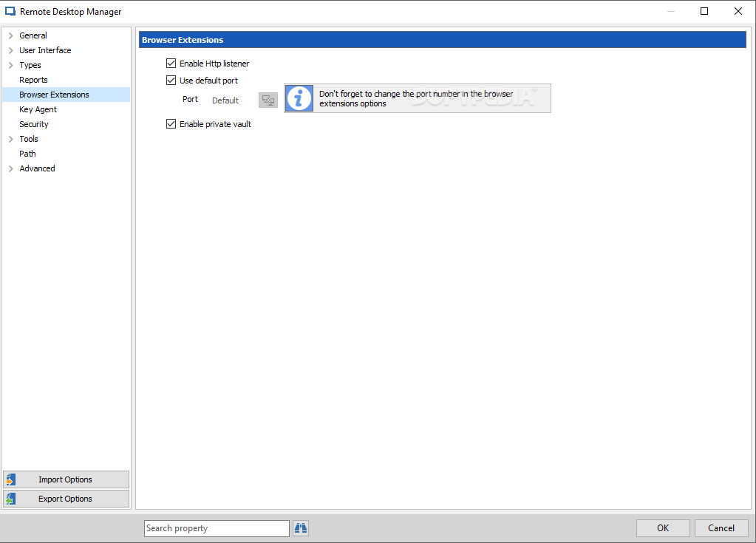Image resolution: width=756 pixels, height=543 pixels.
Task: Click the Export Options arrow icon
Action: [x=11, y=499]
